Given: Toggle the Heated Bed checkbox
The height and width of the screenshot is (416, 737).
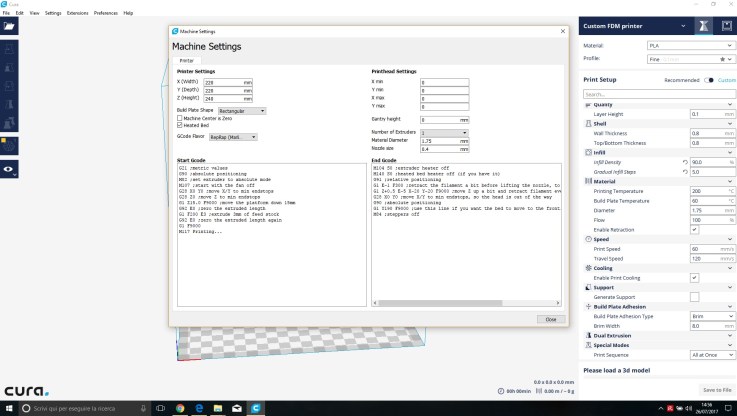Looking at the screenshot, I should click(180, 126).
